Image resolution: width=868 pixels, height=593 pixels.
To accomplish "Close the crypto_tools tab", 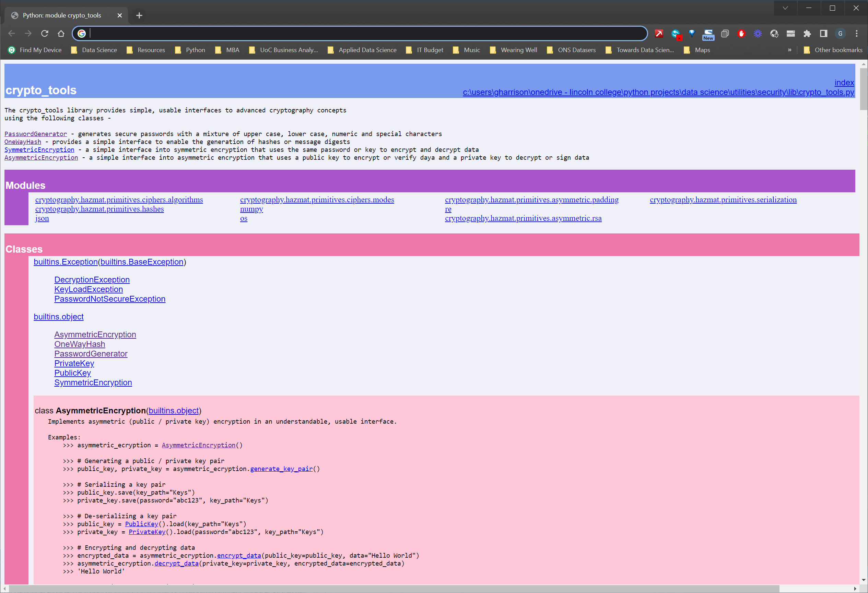I will tap(119, 15).
